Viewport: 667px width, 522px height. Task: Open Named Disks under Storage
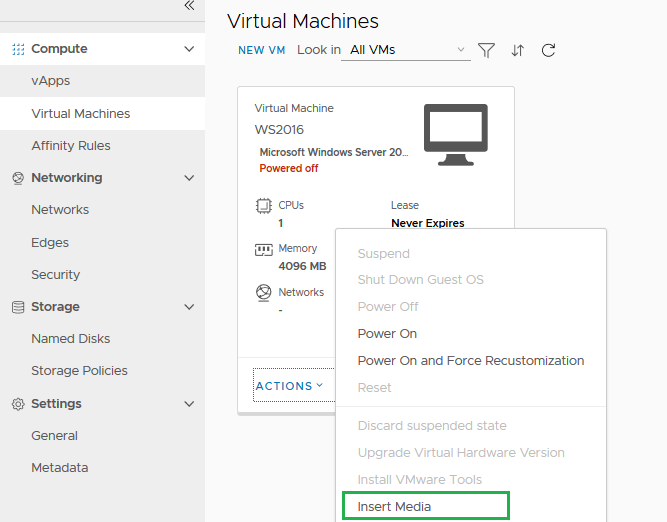click(x=71, y=339)
